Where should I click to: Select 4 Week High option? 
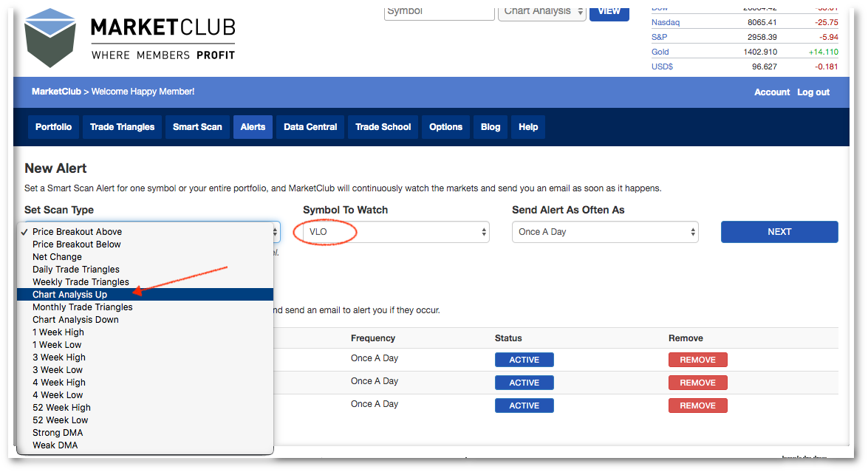pyautogui.click(x=145, y=383)
